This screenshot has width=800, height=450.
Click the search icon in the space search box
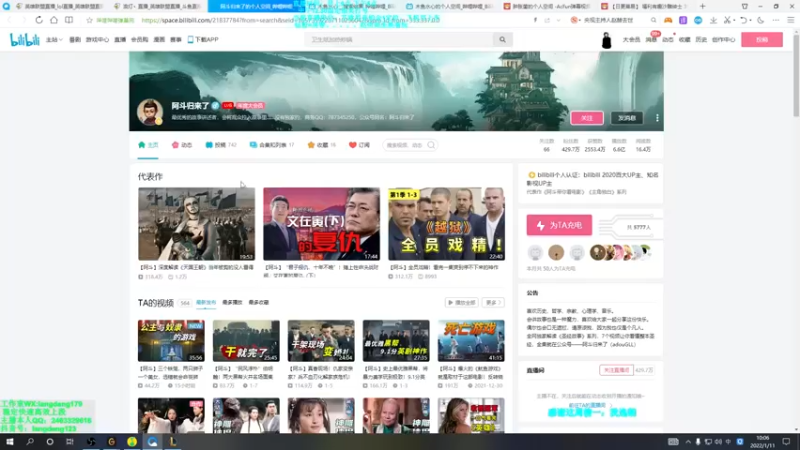pos(431,145)
